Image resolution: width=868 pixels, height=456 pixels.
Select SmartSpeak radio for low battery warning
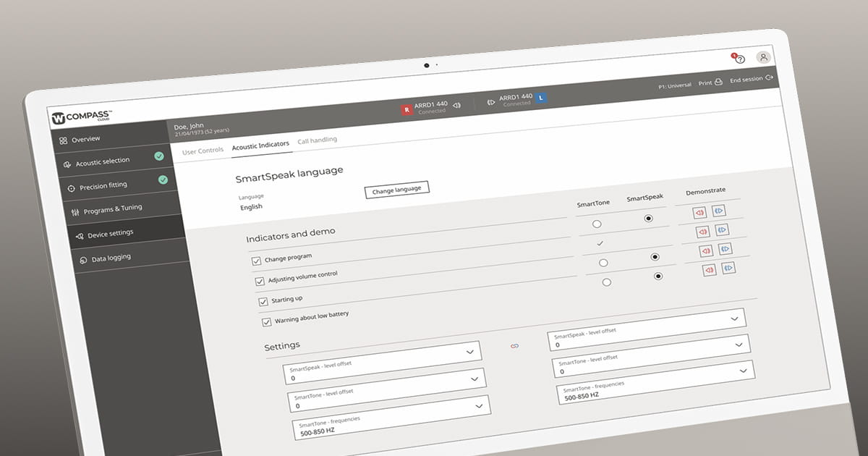(658, 276)
